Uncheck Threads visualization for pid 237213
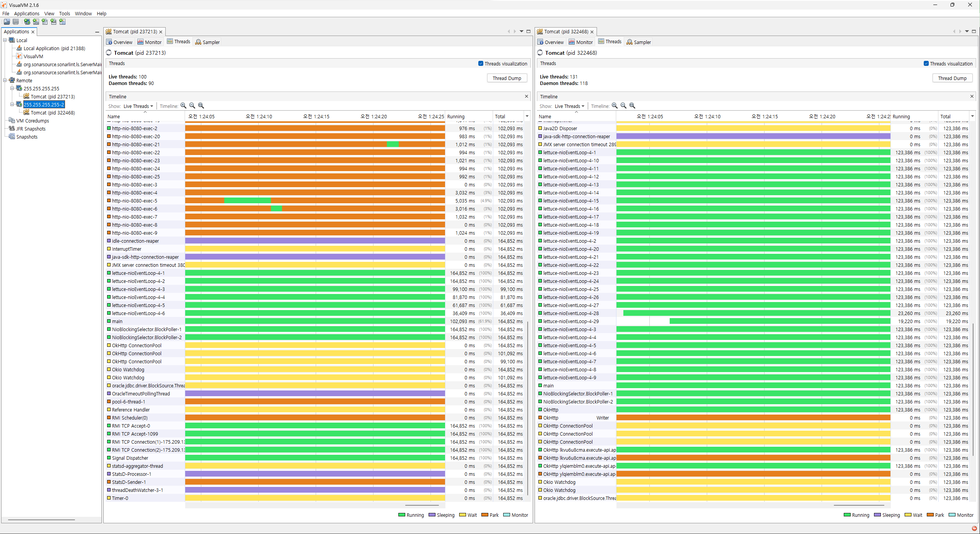Image resolution: width=980 pixels, height=534 pixels. [481, 64]
